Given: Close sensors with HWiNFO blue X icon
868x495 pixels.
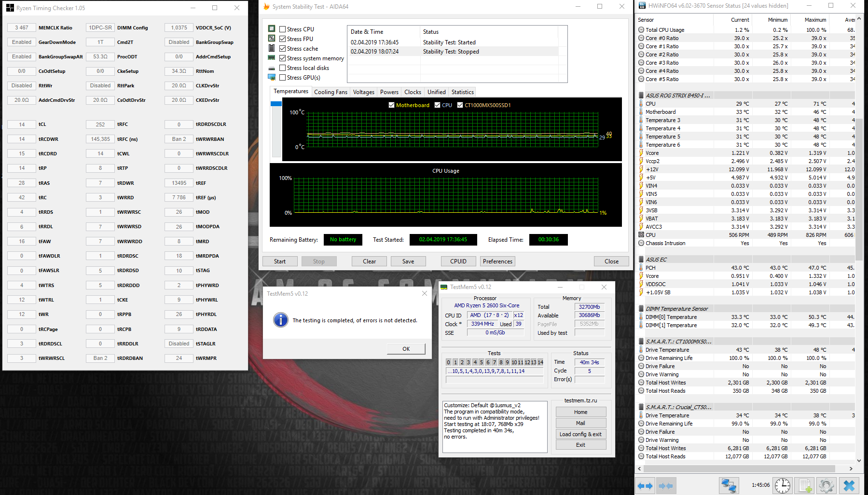Looking at the screenshot, I should click(x=849, y=486).
